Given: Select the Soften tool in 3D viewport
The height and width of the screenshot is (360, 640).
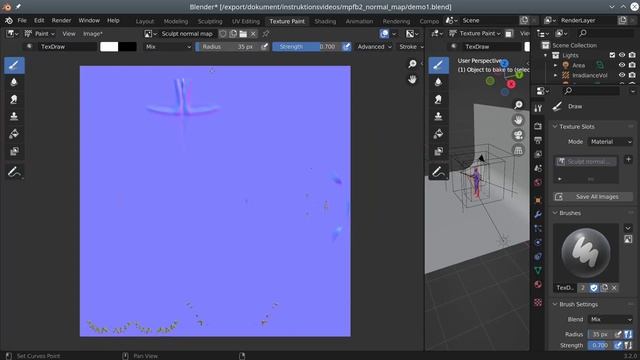Looking at the screenshot, I should pyautogui.click(x=438, y=82).
